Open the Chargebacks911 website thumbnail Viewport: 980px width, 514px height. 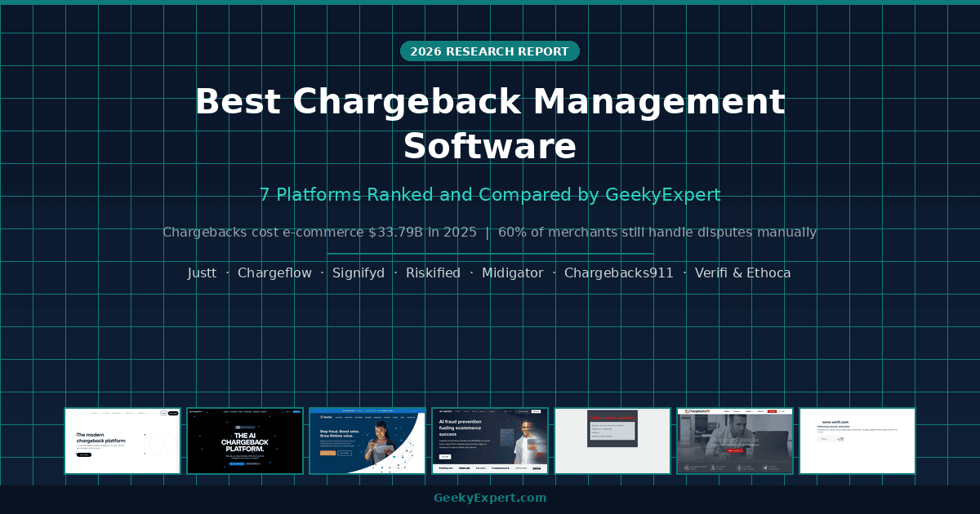(735, 441)
